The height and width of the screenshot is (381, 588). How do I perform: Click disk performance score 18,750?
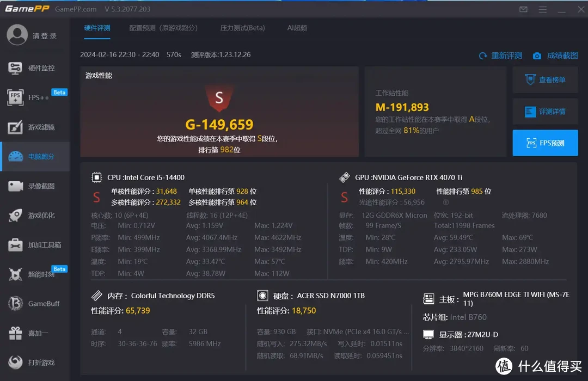[x=304, y=310]
